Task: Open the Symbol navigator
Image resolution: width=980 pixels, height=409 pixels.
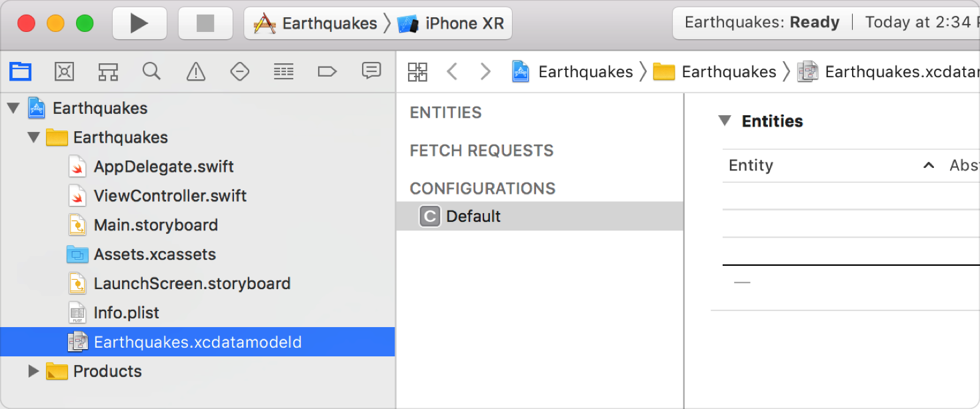Action: [108, 71]
